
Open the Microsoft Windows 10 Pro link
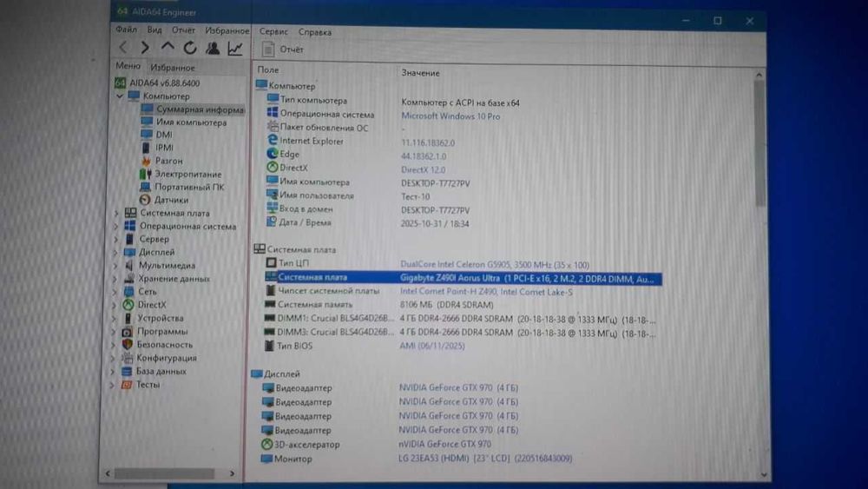coord(450,116)
